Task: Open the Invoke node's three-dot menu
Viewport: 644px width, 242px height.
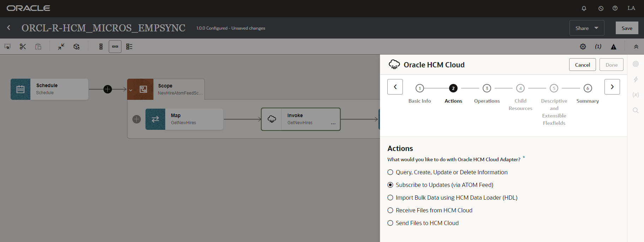Action: click(x=333, y=124)
